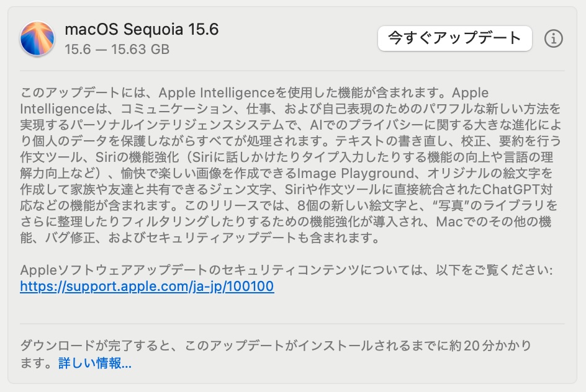This screenshot has width=586, height=392.
Task: Open the support.apple.com/ja-jp/100100 link
Action: (x=147, y=287)
